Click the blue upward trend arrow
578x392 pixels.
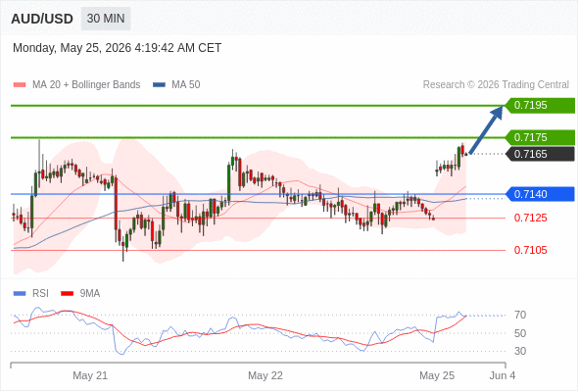[486, 129]
